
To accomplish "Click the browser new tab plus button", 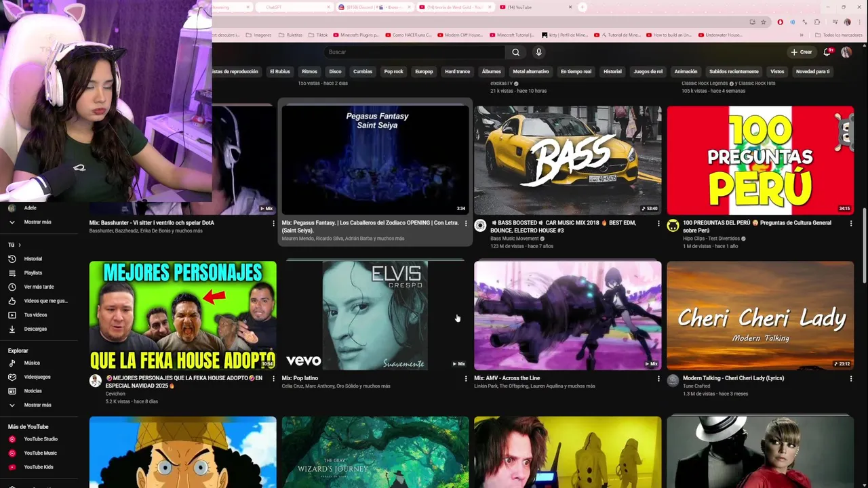I will point(583,7).
